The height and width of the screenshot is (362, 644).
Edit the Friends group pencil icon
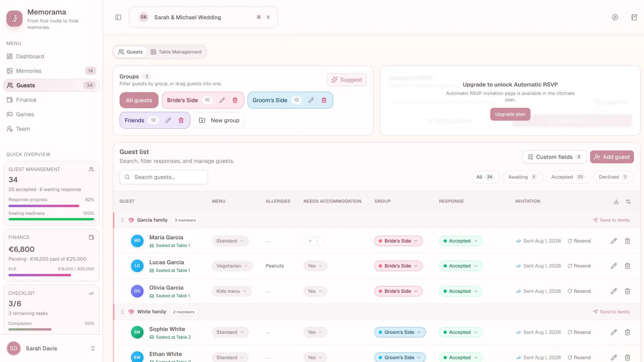click(168, 120)
